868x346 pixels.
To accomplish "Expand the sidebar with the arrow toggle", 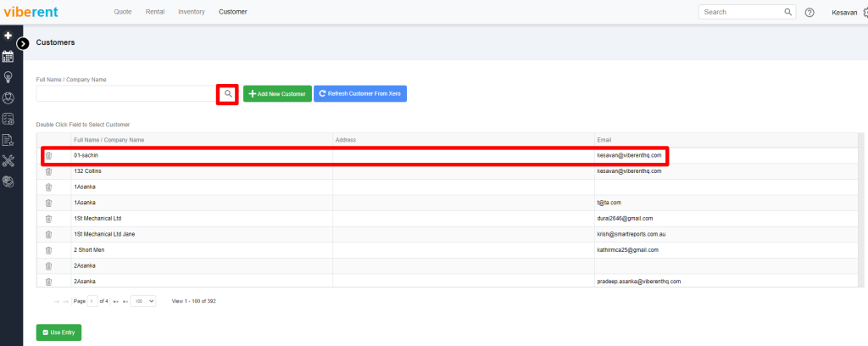I will [x=23, y=42].
